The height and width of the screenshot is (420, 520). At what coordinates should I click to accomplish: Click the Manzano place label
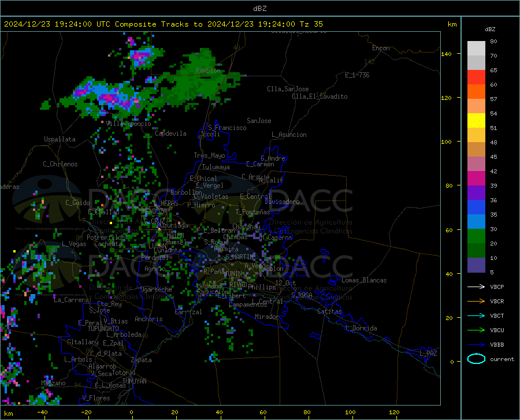point(53,383)
